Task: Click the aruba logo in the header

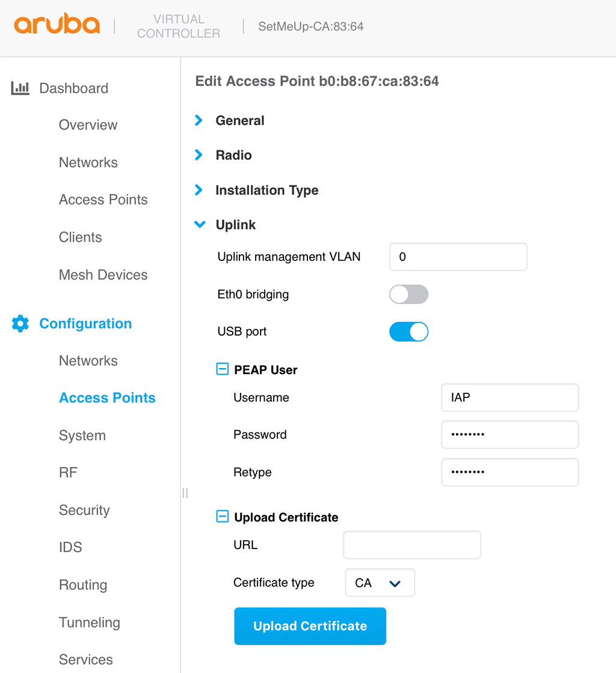Action: [57, 25]
